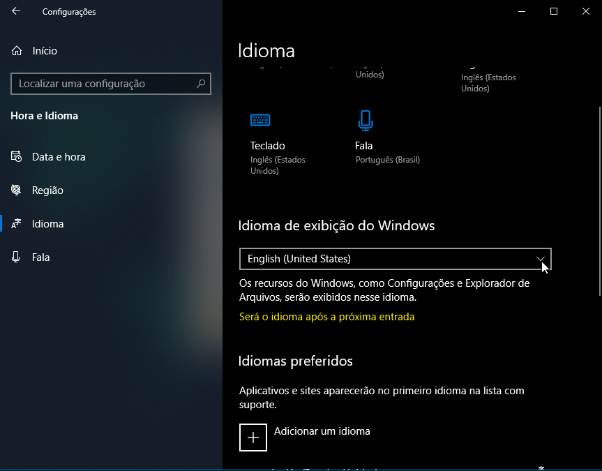Click the Idioma language icon in sidebar
The height and width of the screenshot is (471, 602).
coord(16,223)
